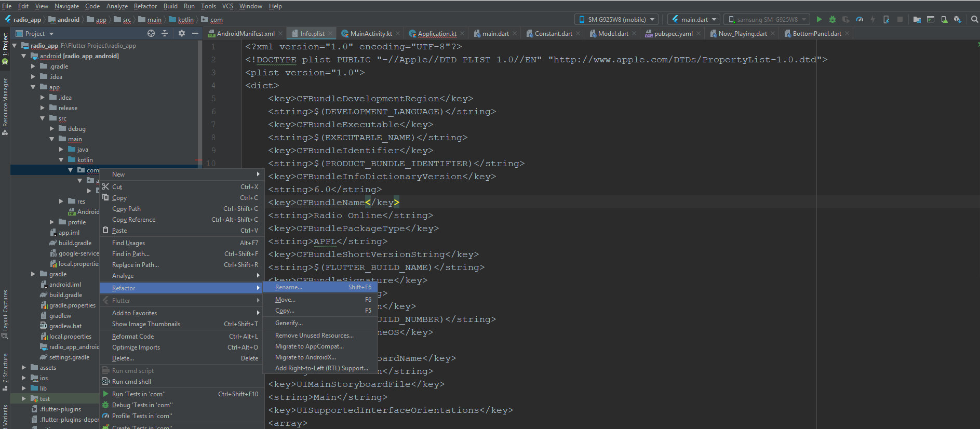Viewport: 980px width, 429px height.
Task: Select Rename... in Refactor submenu
Action: click(320, 287)
